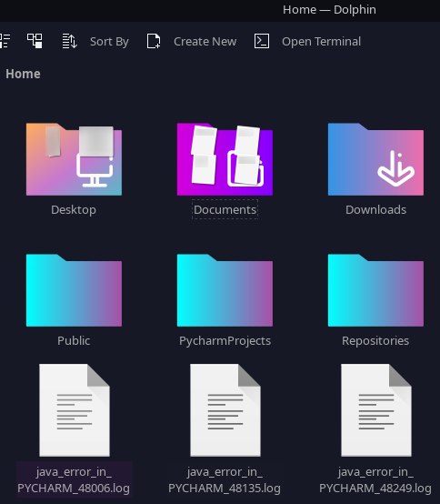The image size is (440, 504).
Task: Click the Home breadcrumb location
Action: 23,74
